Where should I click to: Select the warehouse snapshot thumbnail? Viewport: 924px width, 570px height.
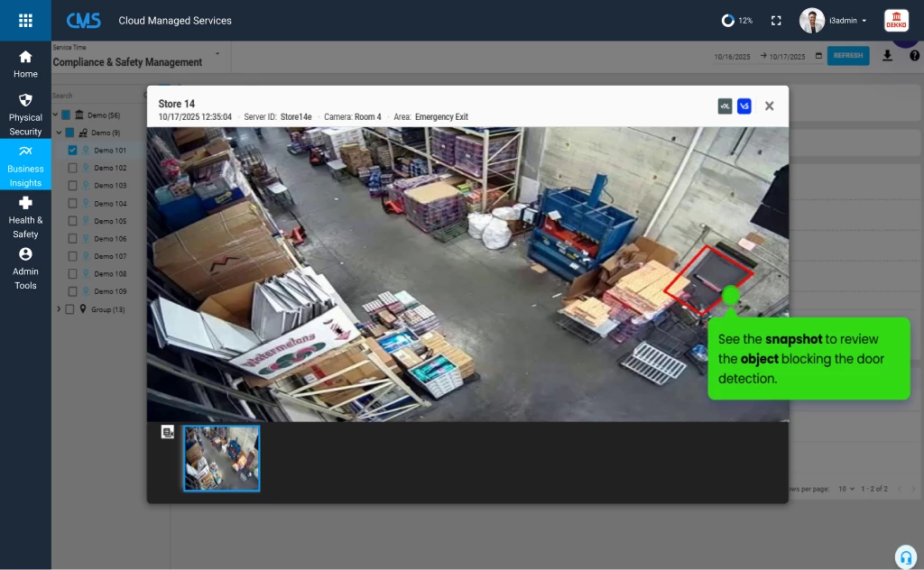[x=221, y=458]
